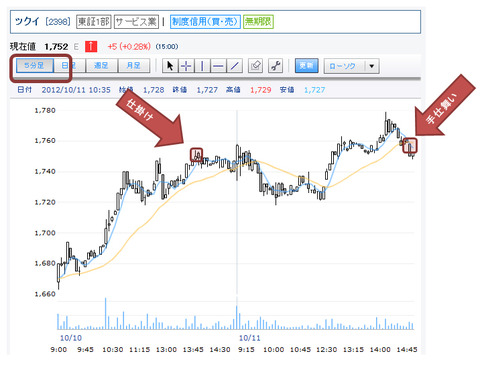
Task: Click the (15:00) timestamp
Action: point(167,47)
